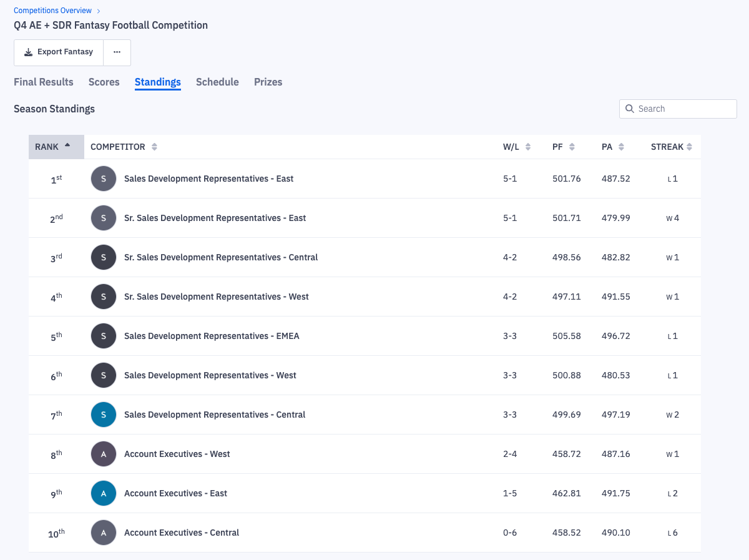Image resolution: width=749 pixels, height=560 pixels.
Task: Sort by PF points-for column
Action: coord(564,147)
